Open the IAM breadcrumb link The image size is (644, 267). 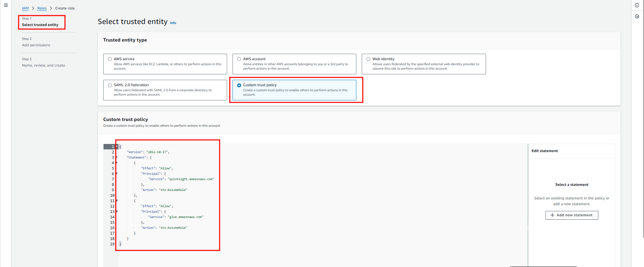25,8
